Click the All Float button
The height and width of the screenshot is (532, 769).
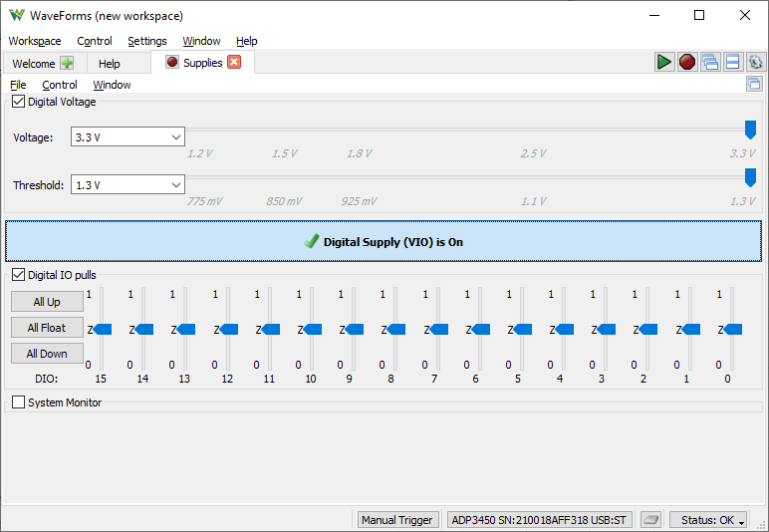(47, 328)
